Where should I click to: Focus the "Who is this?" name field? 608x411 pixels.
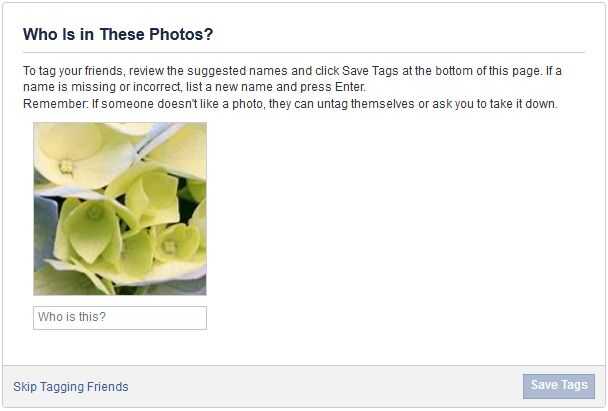click(x=120, y=318)
